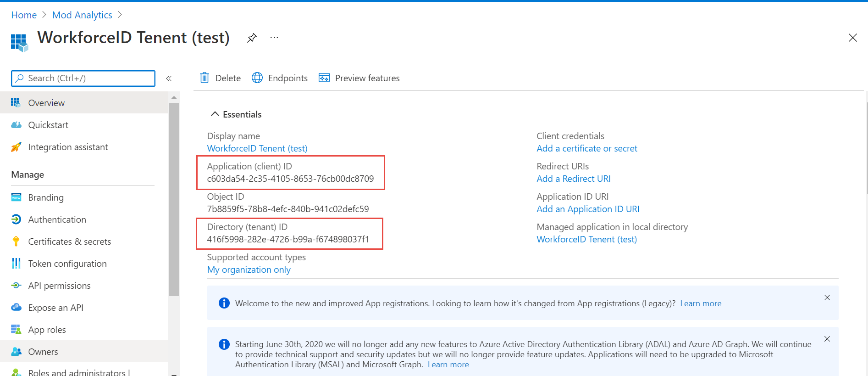Image resolution: width=868 pixels, height=376 pixels.
Task: Click Learn more in the ADAL notice
Action: click(x=448, y=365)
